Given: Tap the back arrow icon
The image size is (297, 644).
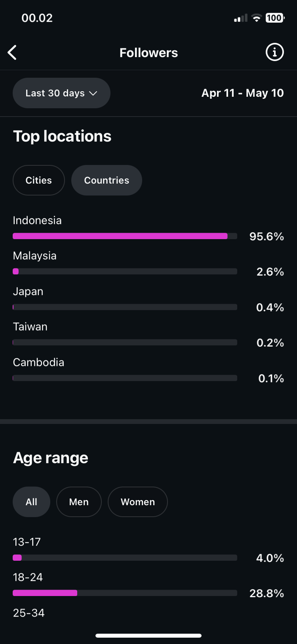Looking at the screenshot, I should pos(12,52).
